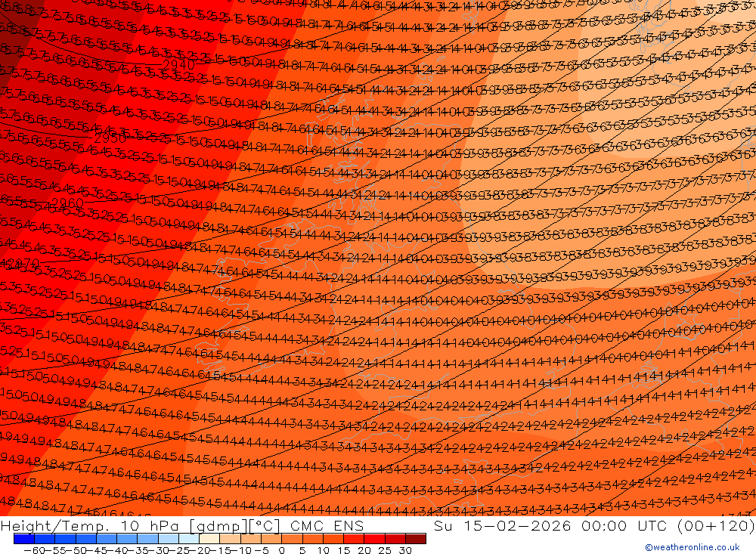Click the '0' legend value
756x554 pixels.
[281, 550]
